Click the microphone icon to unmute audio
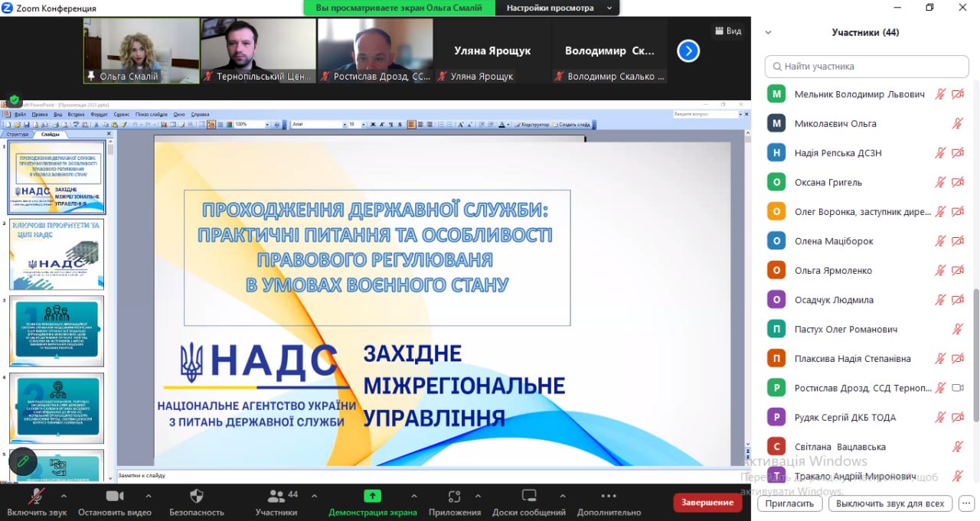 click(36, 496)
